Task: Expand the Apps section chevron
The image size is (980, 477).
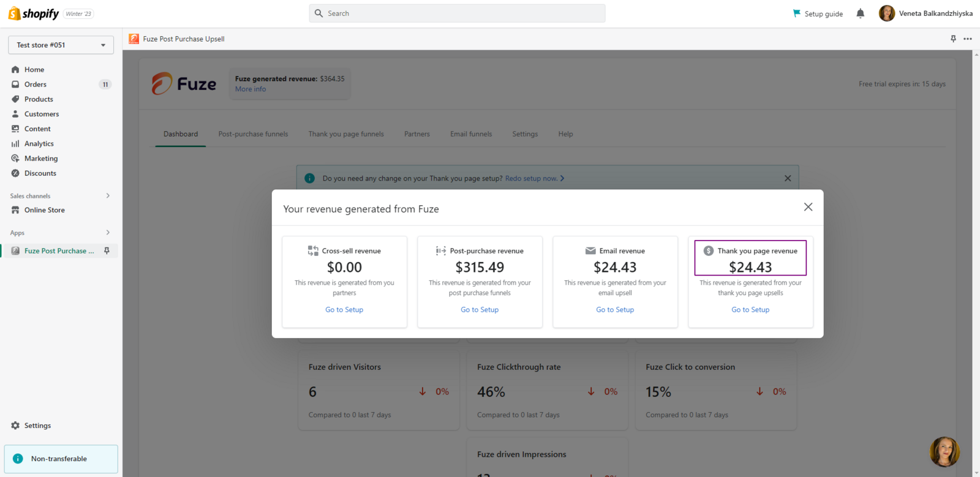Action: (x=108, y=233)
